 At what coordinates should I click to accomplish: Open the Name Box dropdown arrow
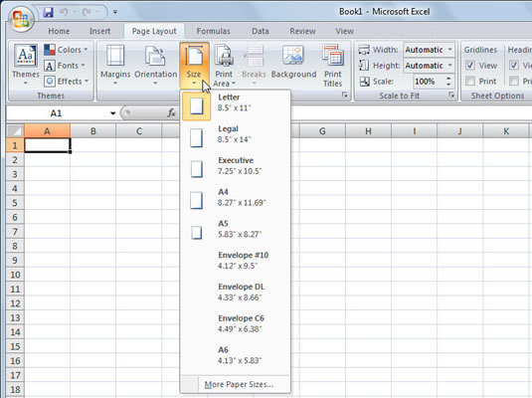pyautogui.click(x=113, y=113)
